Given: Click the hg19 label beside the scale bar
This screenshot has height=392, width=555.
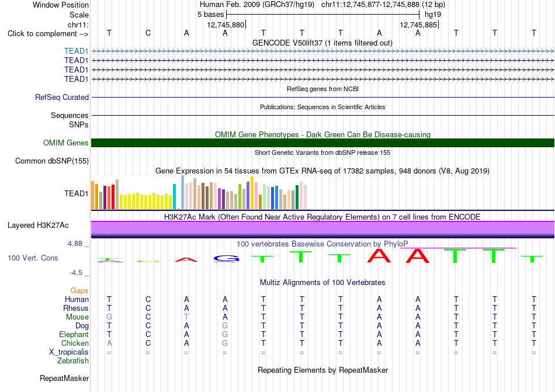Looking at the screenshot, I should pos(433,15).
